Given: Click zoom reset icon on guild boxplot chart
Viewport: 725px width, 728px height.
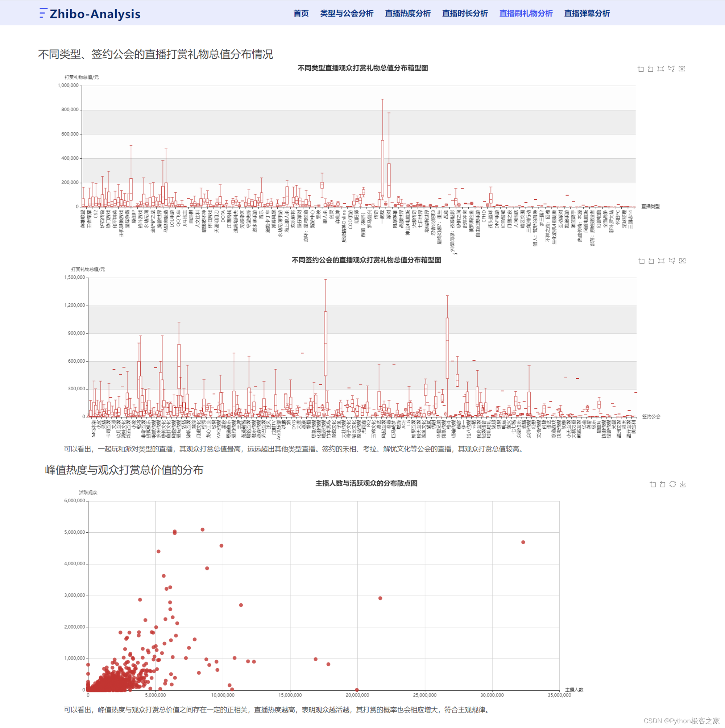Looking at the screenshot, I should pos(651,261).
